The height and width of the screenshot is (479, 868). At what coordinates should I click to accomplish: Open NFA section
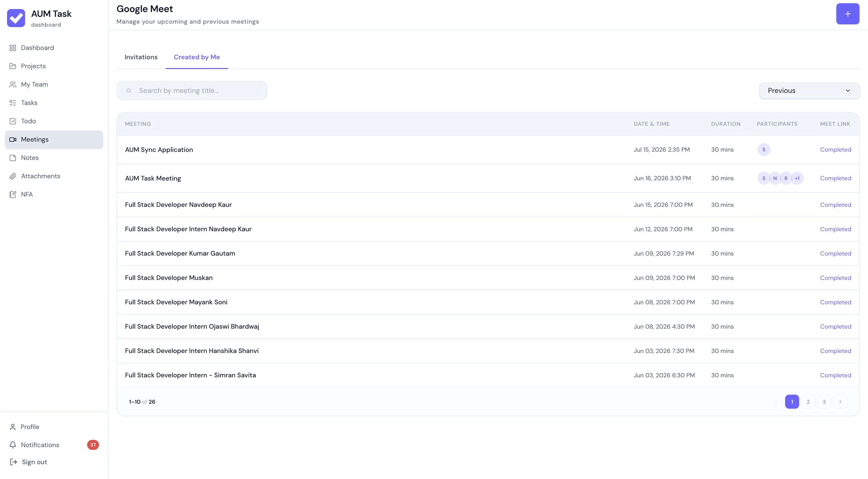tap(54, 194)
